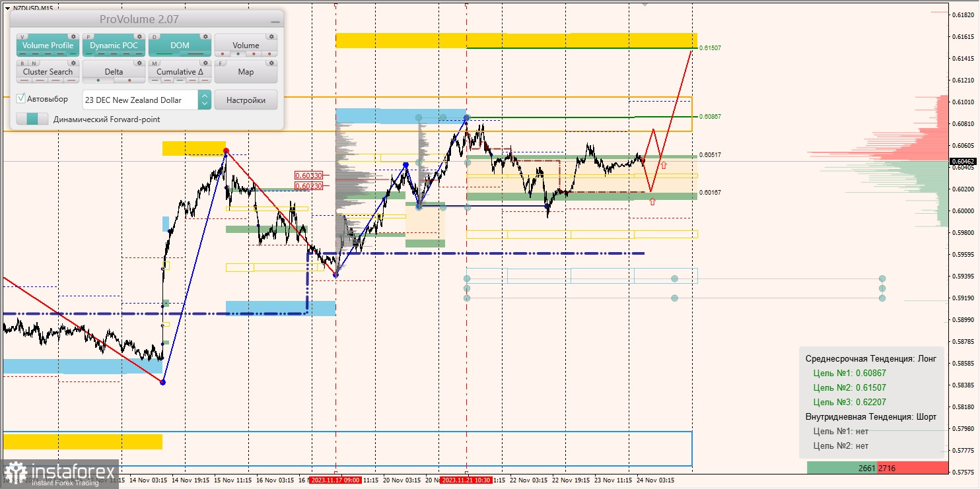The height and width of the screenshot is (489, 980).
Task: Uncheck the Автовыбор checkbox
Action: 21,99
